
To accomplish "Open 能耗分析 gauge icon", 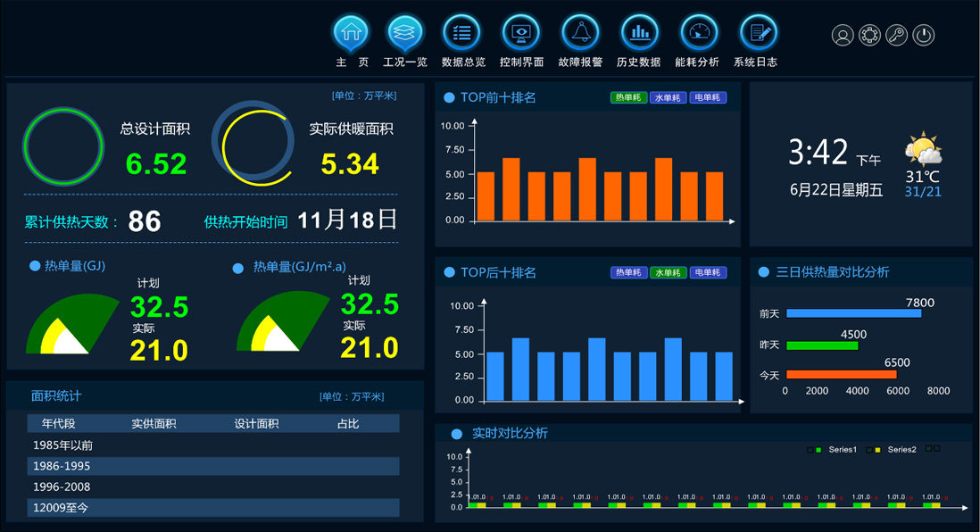I will [698, 33].
